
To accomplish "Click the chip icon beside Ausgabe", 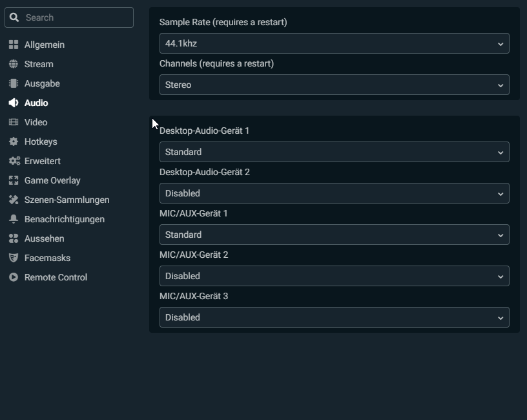I will [x=13, y=83].
